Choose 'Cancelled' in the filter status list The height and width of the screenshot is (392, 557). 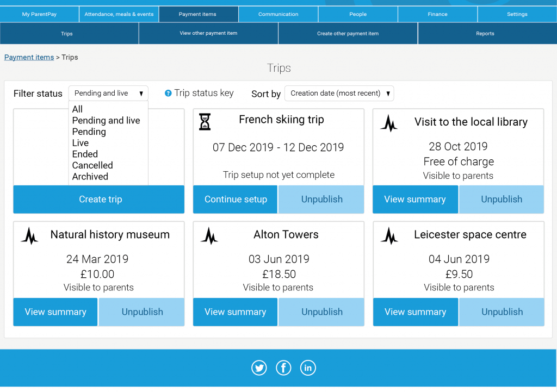coord(92,165)
